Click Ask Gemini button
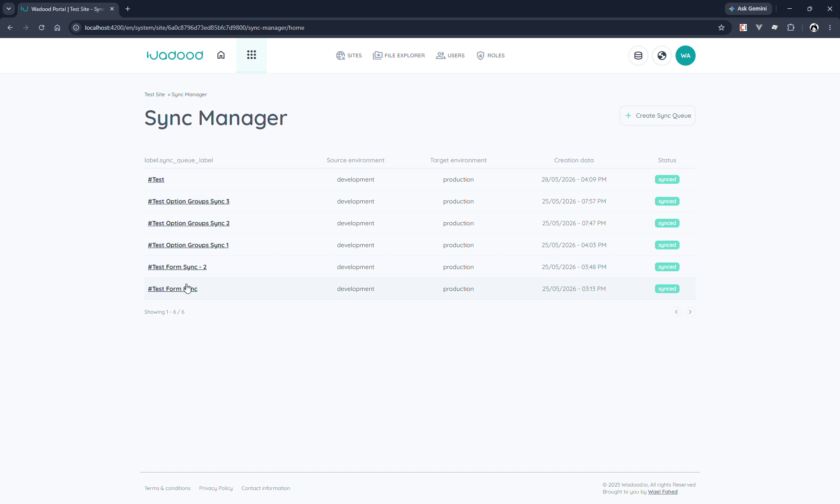Viewport: 840px width, 504px height. pos(748,9)
